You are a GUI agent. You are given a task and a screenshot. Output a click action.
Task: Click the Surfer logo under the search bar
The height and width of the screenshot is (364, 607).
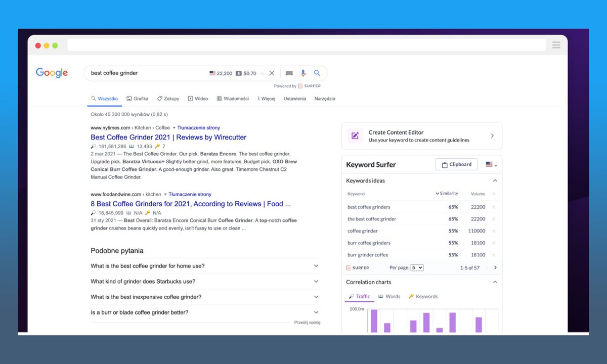309,86
